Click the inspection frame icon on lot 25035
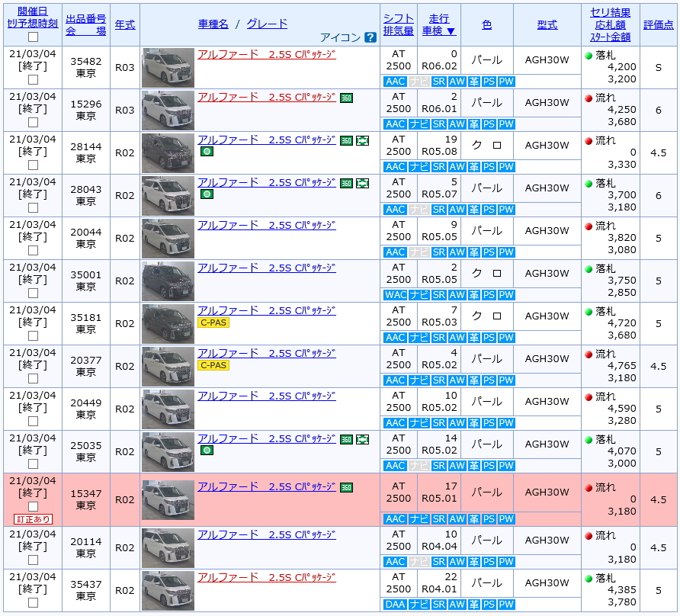Screen dimensions: 680x616 363,439
